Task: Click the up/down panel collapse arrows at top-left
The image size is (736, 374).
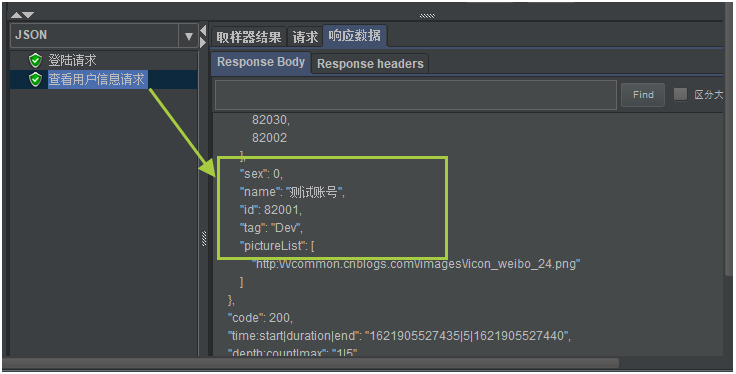Action: [x=22, y=15]
